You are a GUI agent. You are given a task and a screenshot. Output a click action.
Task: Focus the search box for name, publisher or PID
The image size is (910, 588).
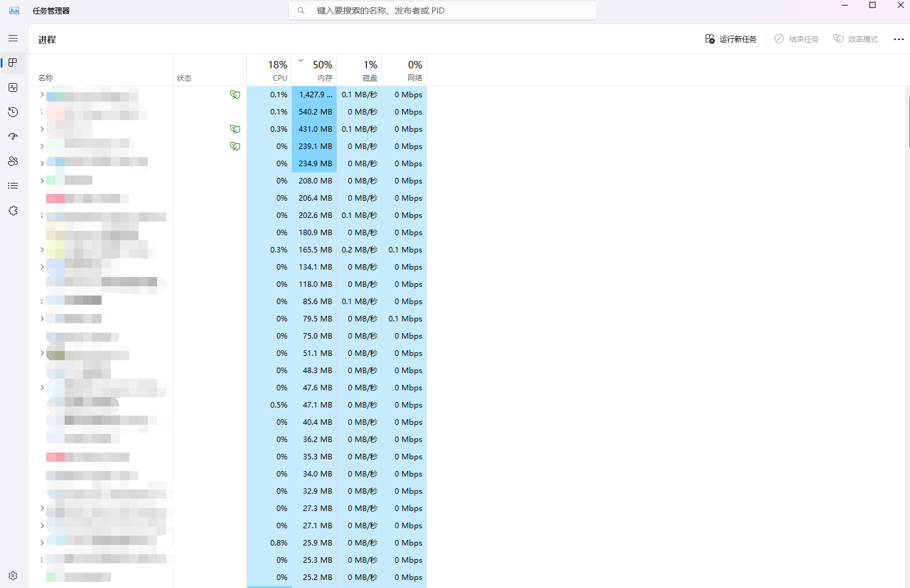pyautogui.click(x=443, y=10)
